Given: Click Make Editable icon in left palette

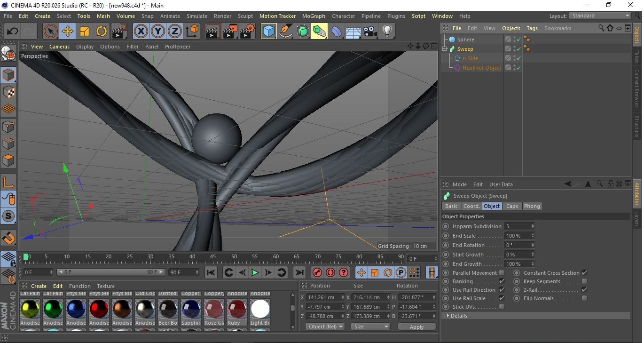Looking at the screenshot, I should pyautogui.click(x=8, y=54).
